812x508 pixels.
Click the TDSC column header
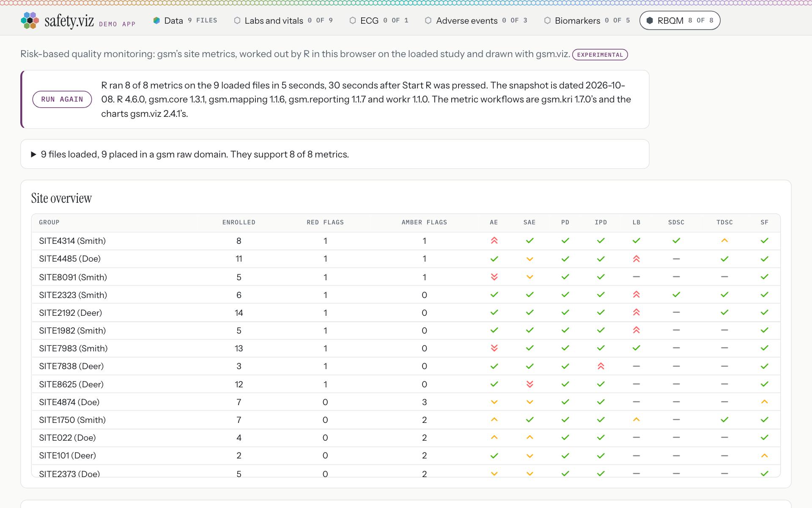[x=724, y=222]
